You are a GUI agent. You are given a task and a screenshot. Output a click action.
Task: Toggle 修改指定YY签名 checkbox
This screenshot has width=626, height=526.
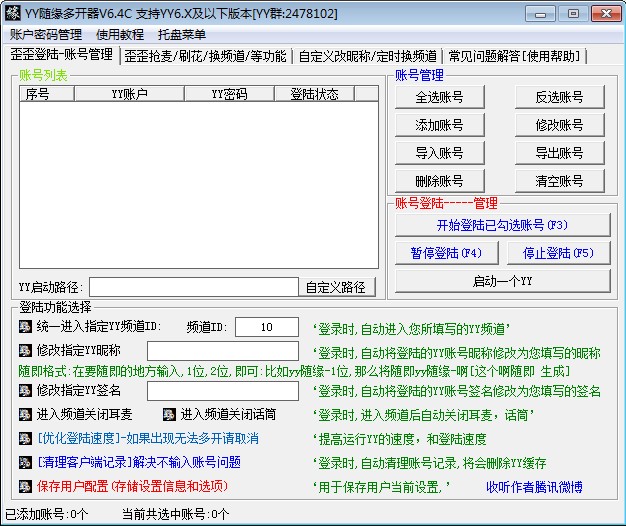[x=25, y=390]
